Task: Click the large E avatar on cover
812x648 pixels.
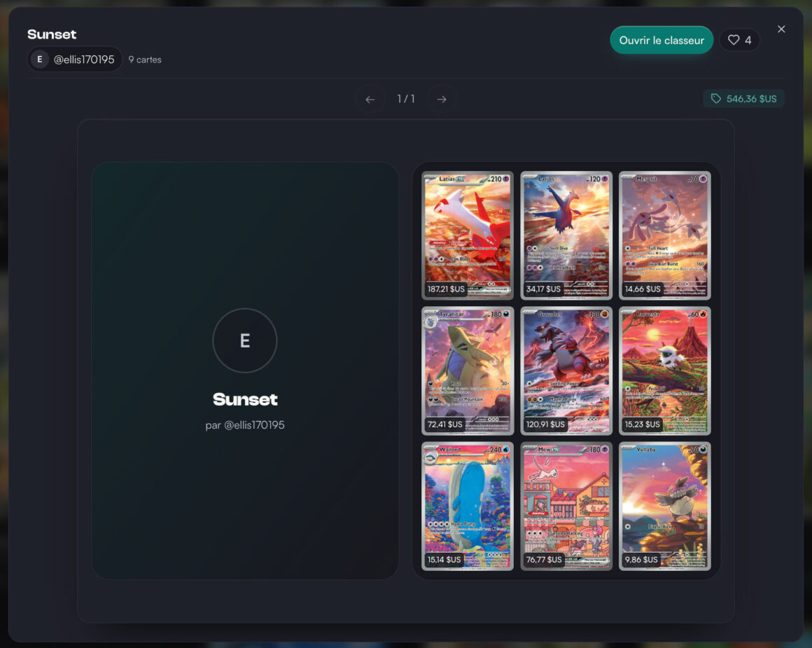Action: [245, 340]
